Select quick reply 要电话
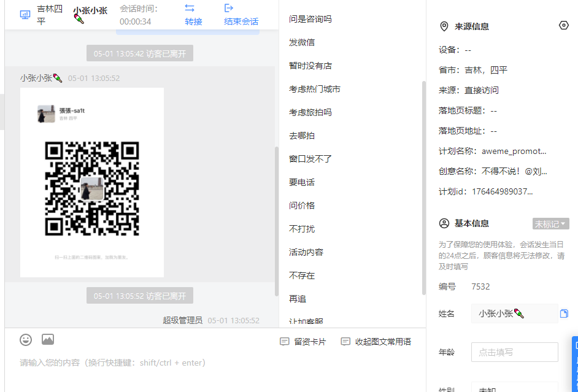 (302, 182)
